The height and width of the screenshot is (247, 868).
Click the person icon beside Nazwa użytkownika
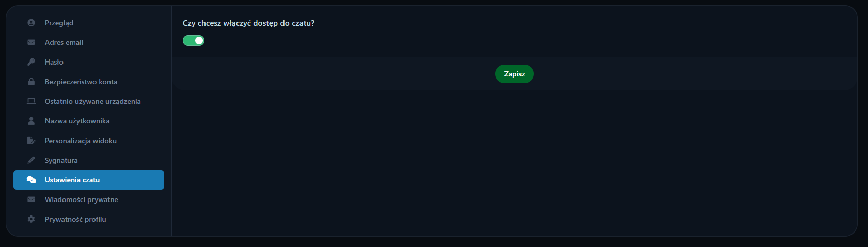[31, 121]
